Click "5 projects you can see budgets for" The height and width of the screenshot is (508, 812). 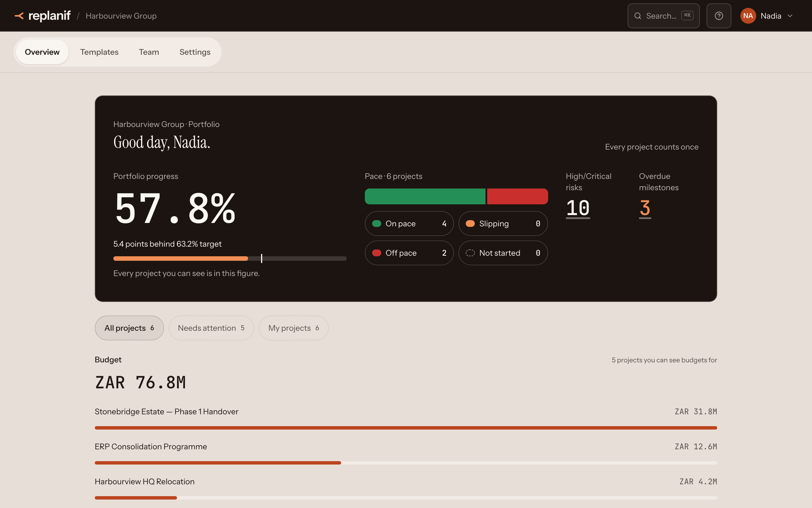coord(664,360)
